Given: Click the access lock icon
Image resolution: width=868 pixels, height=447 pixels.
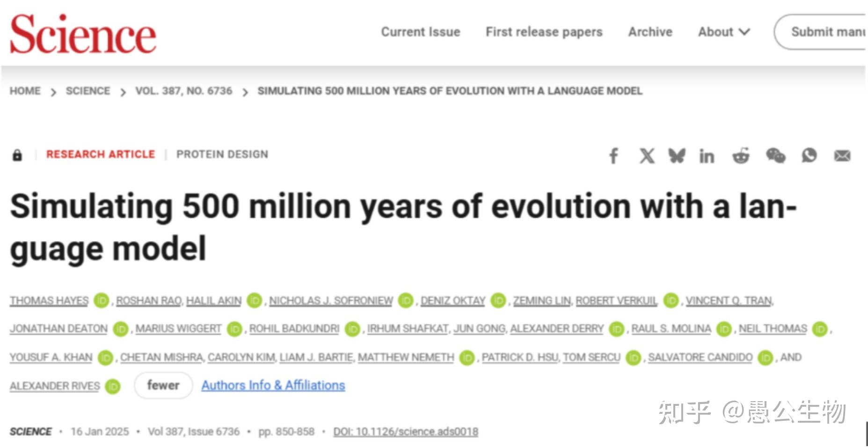Looking at the screenshot, I should coord(18,154).
